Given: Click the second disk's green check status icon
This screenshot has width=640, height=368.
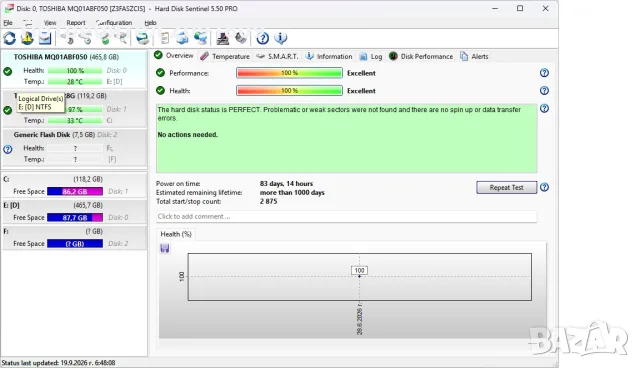Looking at the screenshot, I should (8, 110).
